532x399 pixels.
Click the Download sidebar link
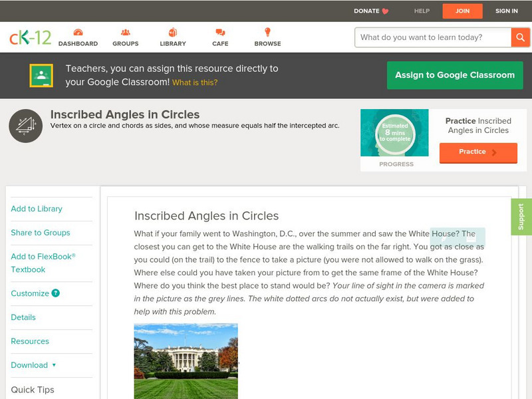pos(29,365)
